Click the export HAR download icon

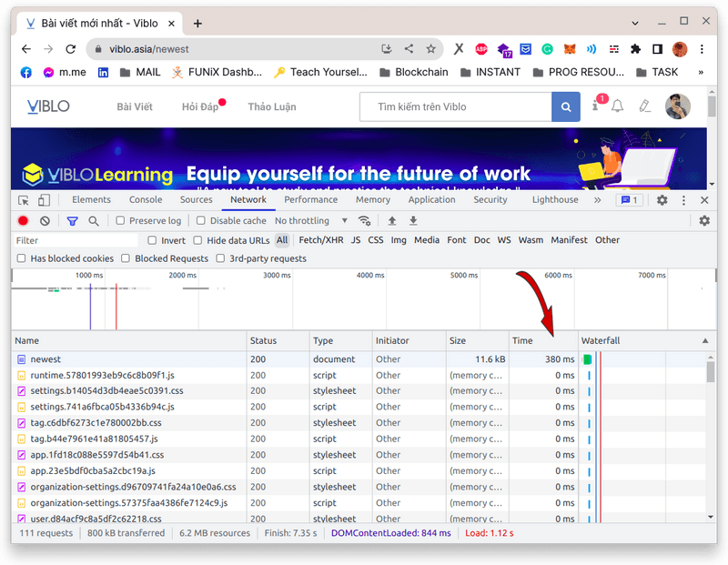coord(413,221)
